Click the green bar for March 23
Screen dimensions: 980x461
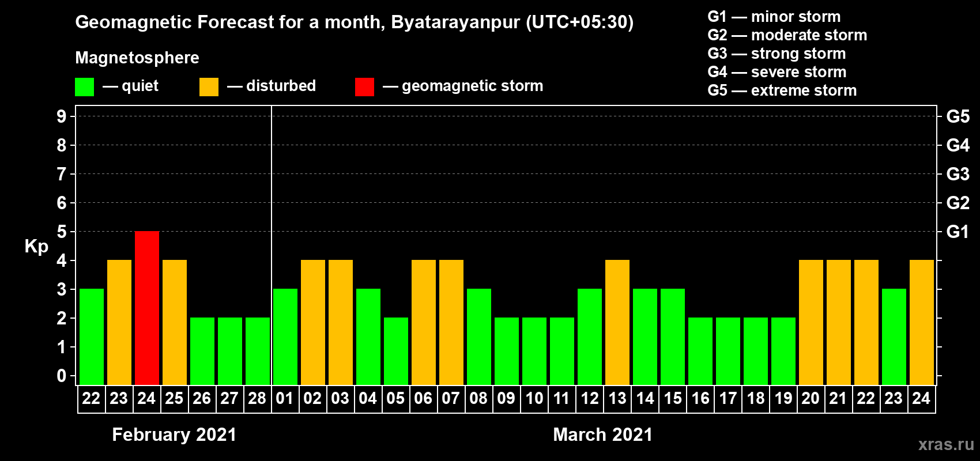coord(894,337)
